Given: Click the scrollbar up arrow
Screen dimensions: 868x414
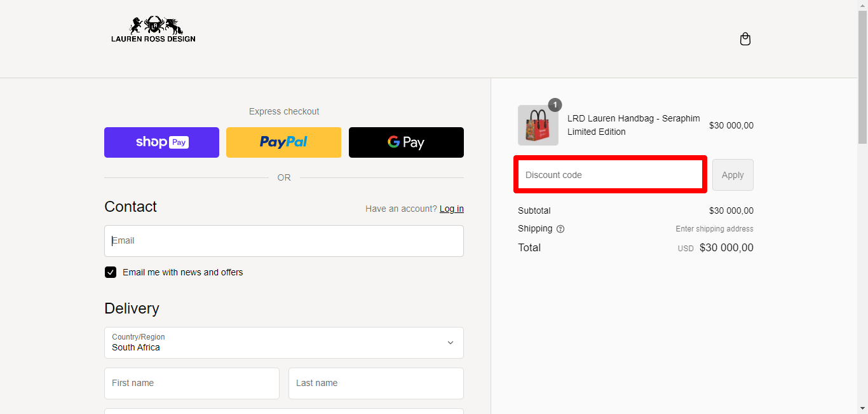Looking at the screenshot, I should tap(862, 5).
